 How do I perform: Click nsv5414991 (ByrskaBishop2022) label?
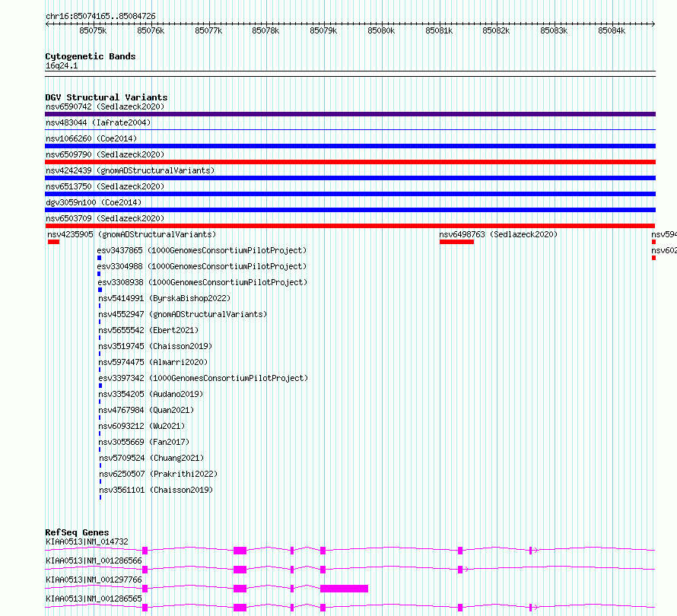pyautogui.click(x=164, y=298)
